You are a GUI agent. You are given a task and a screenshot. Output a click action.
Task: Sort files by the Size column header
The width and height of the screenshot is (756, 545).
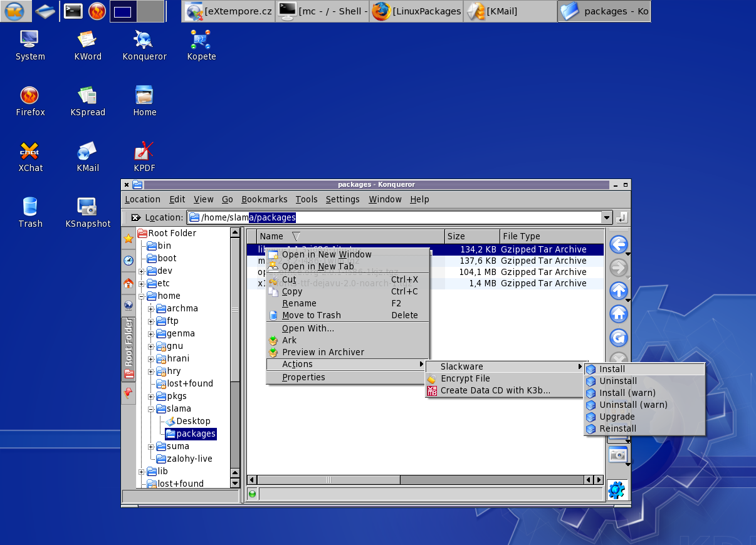pos(472,236)
